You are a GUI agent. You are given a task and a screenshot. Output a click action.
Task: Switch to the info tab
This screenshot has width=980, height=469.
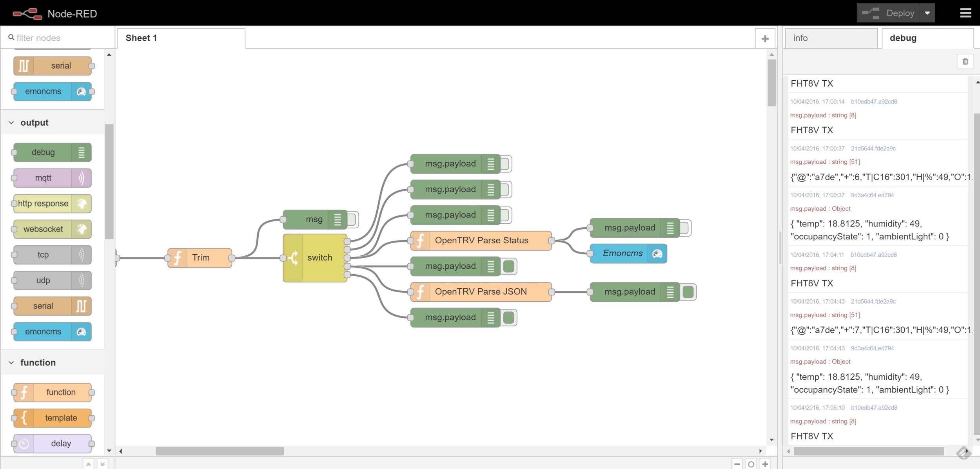[x=831, y=38]
